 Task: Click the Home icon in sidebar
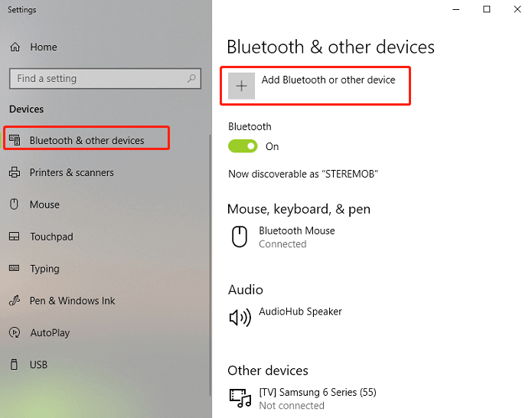(x=15, y=47)
